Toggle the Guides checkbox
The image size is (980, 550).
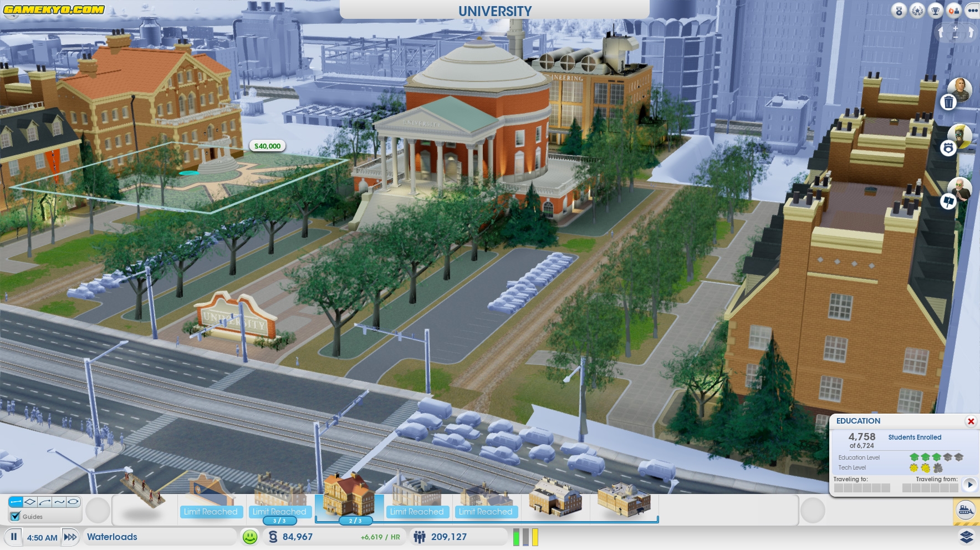tap(16, 516)
